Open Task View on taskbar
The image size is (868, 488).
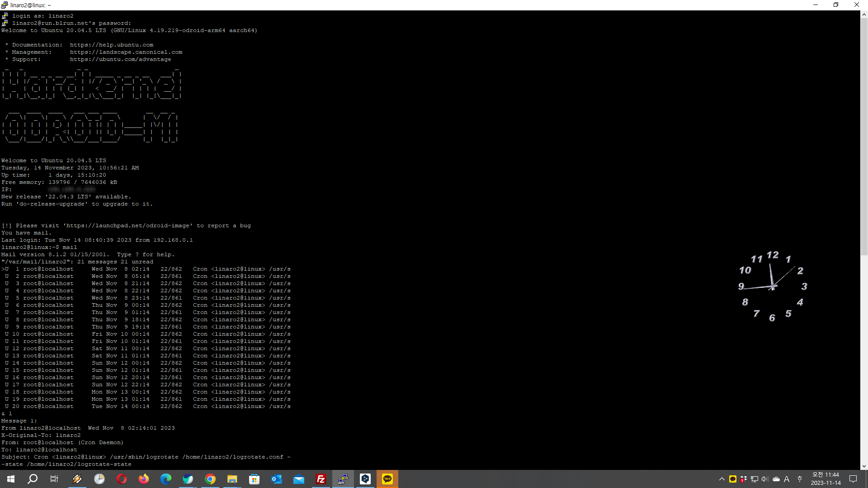(54, 479)
